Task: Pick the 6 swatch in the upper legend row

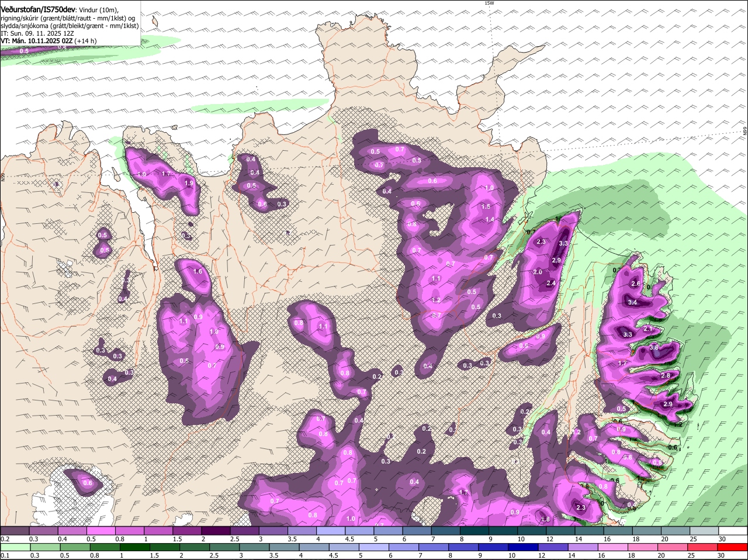Action: pyautogui.click(x=417, y=531)
